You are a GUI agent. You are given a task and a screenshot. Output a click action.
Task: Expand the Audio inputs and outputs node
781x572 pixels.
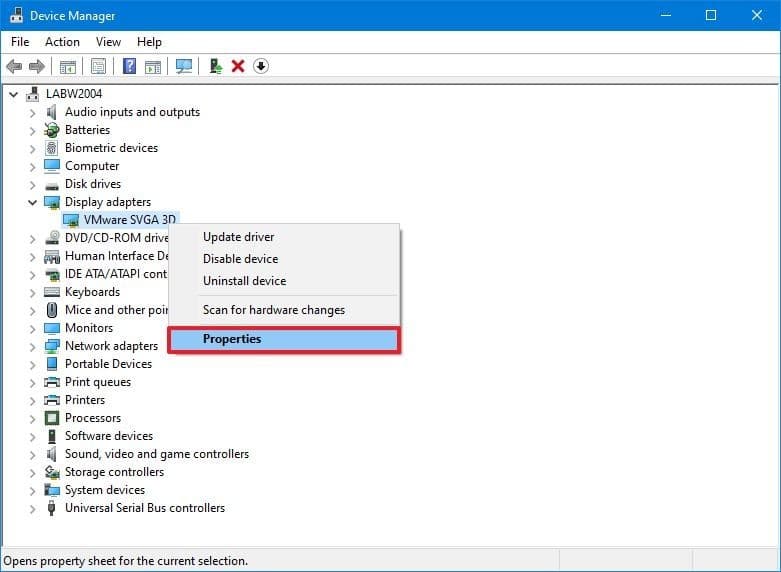(33, 112)
